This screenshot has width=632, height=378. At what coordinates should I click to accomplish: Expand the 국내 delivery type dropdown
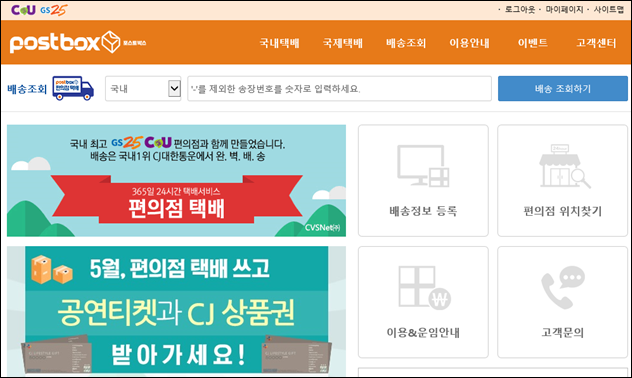143,89
